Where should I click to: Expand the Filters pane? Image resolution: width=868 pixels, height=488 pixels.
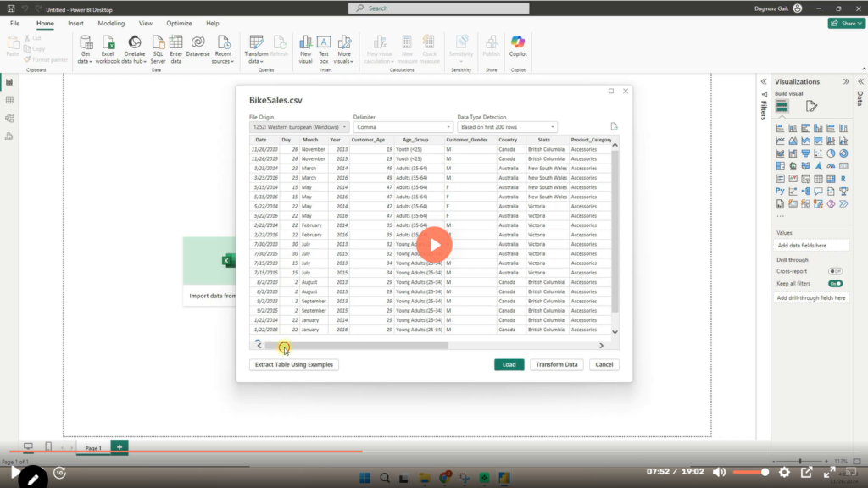(x=764, y=82)
